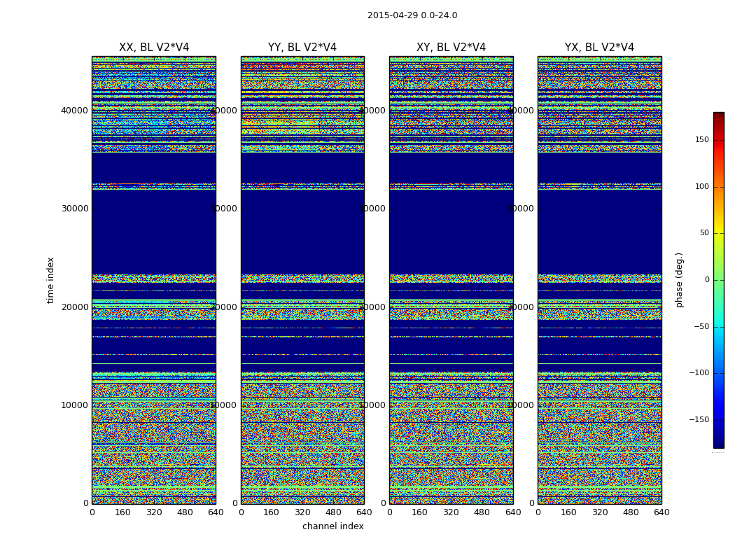
Task: Click YY panel channel tick '160'
Action: click(x=272, y=512)
